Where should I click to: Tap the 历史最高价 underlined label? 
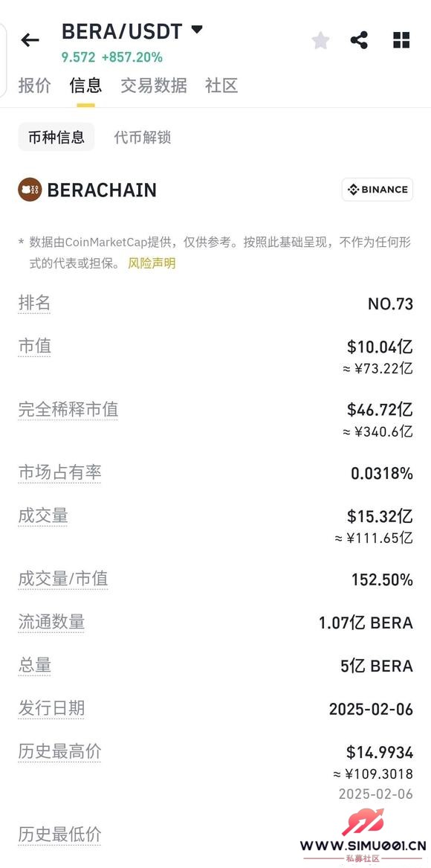(59, 752)
